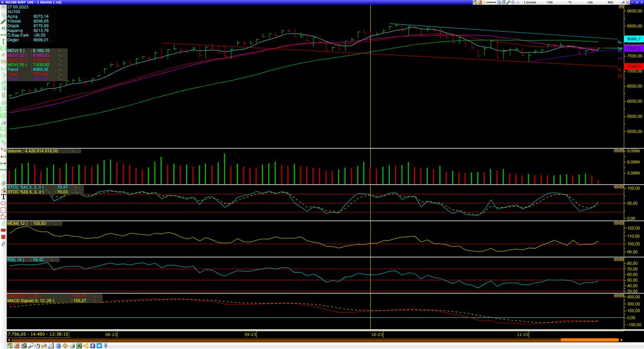Select the arrow pointer tool in left toolbar
This screenshot has height=349, width=644.
4,14
